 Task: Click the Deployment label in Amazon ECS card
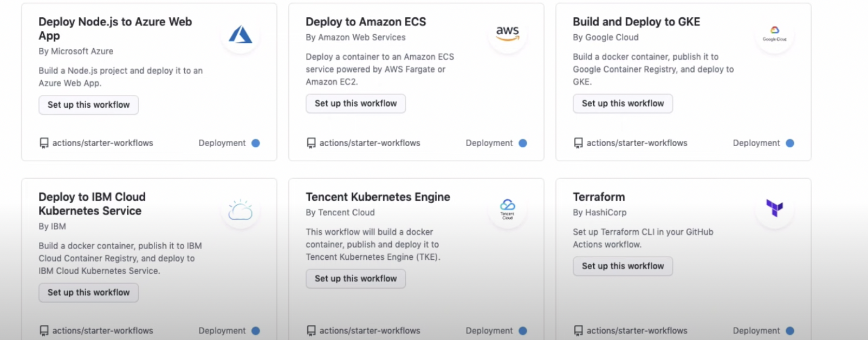coord(489,143)
